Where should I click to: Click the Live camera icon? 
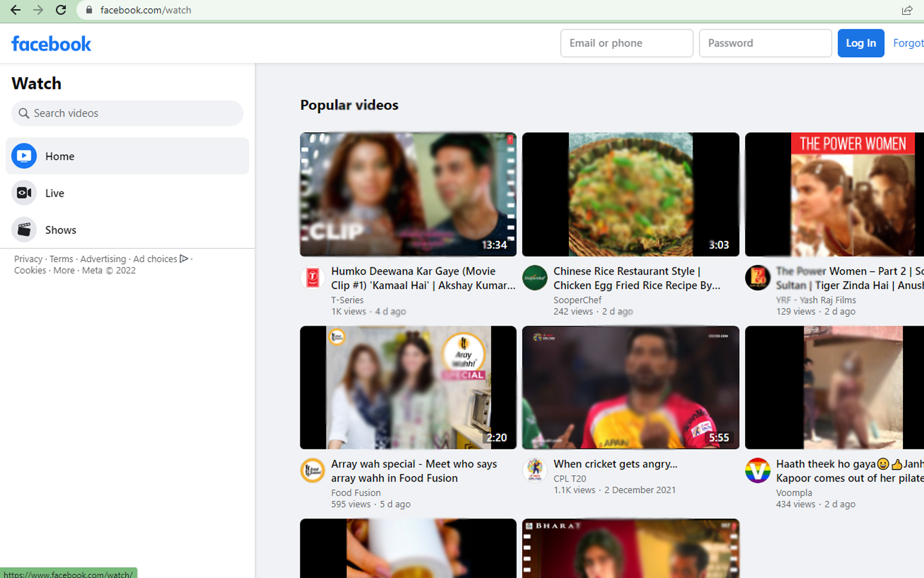click(x=24, y=193)
